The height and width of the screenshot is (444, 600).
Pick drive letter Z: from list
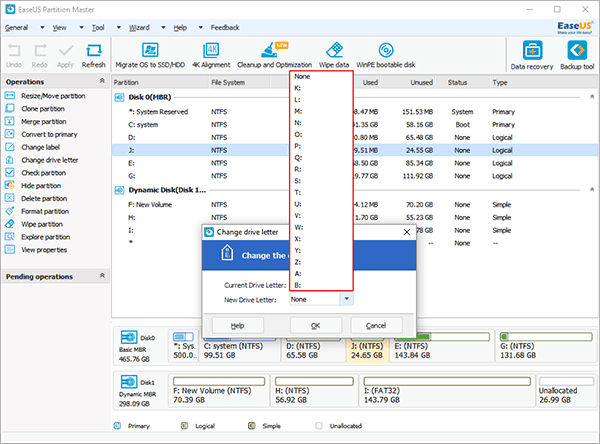point(321,262)
